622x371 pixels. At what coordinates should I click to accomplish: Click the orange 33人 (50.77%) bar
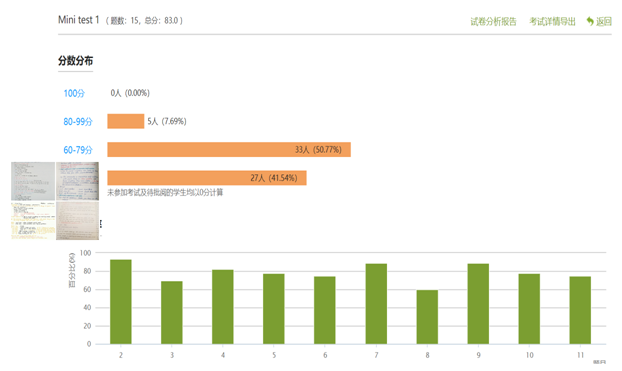point(229,150)
